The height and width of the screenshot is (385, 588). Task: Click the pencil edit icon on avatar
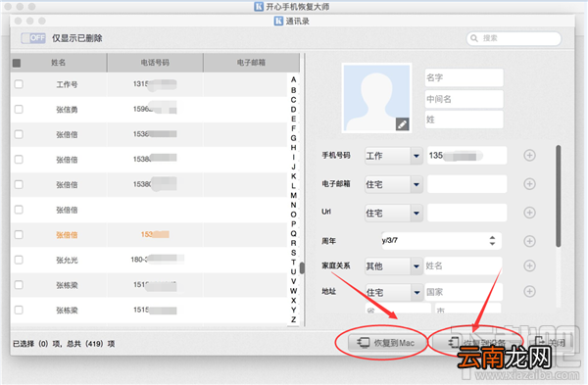pyautogui.click(x=403, y=124)
